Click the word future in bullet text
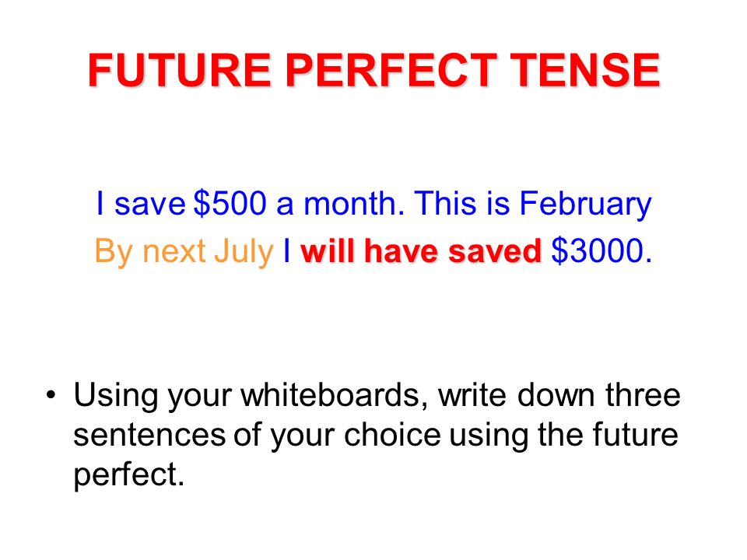 (635, 435)
